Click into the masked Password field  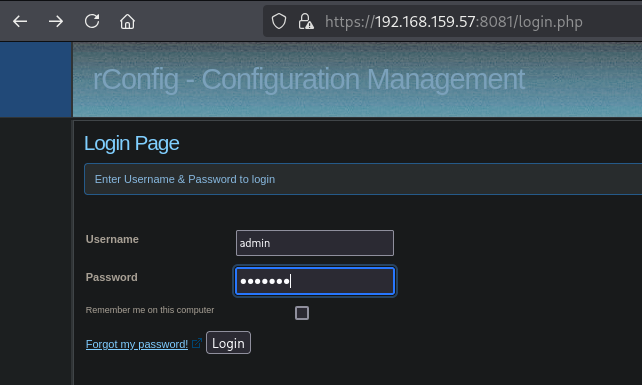pyautogui.click(x=315, y=281)
